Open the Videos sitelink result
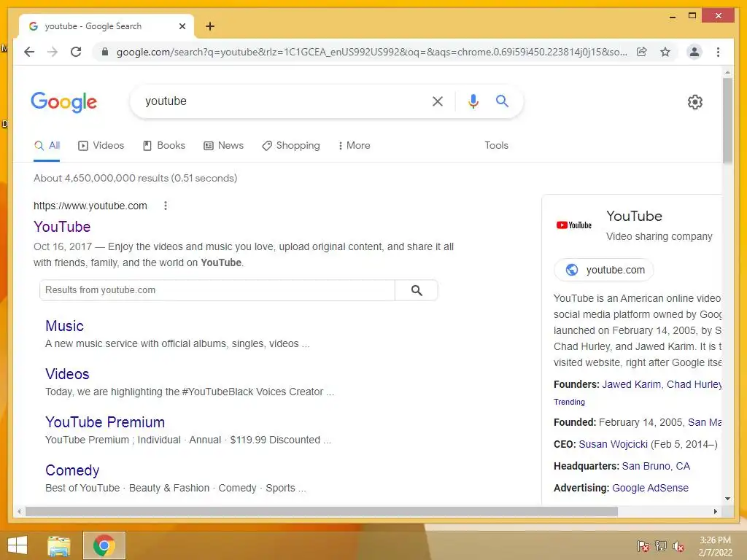This screenshot has height=560, width=747. tap(67, 374)
